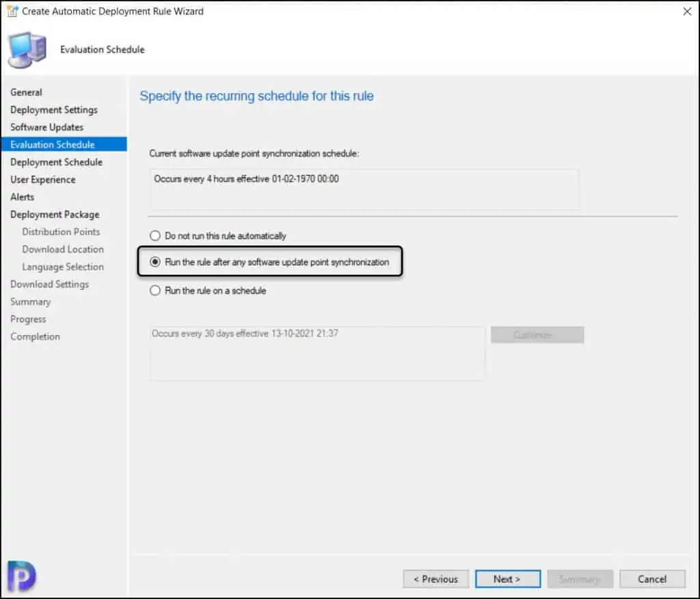
Task: Select 'Do not run this rule automatically'
Action: click(155, 236)
